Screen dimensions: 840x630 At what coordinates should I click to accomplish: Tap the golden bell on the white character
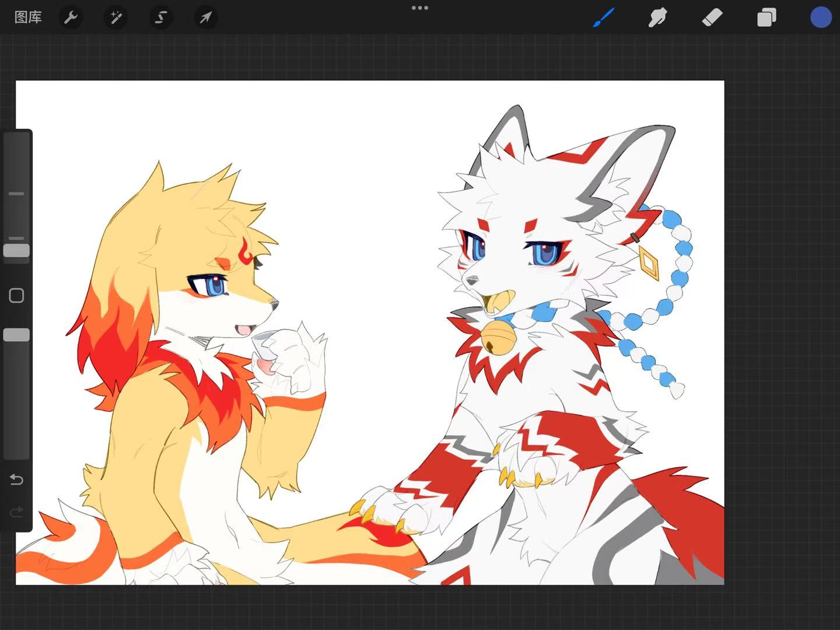tap(496, 339)
